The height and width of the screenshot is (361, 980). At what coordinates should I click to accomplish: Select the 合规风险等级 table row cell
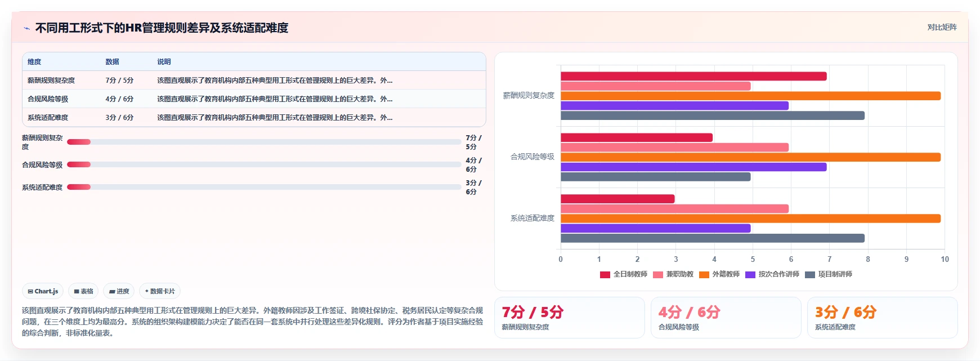pyautogui.click(x=48, y=99)
